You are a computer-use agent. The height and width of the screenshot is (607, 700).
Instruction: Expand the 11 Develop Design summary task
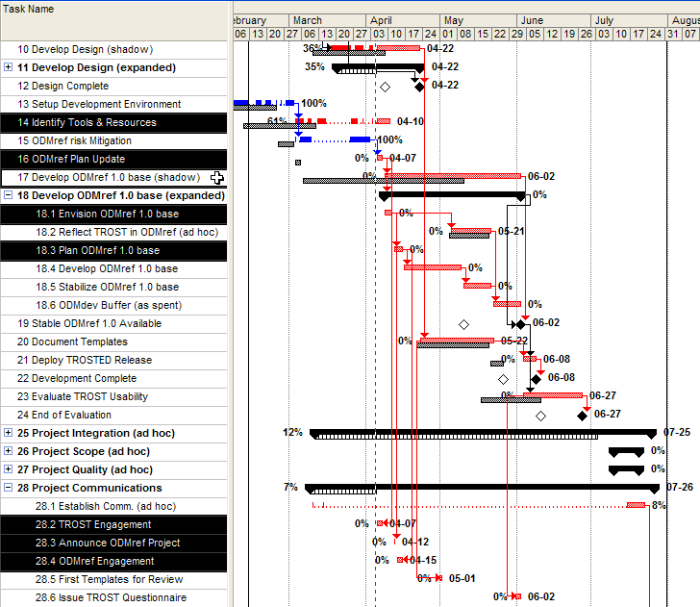(x=9, y=67)
